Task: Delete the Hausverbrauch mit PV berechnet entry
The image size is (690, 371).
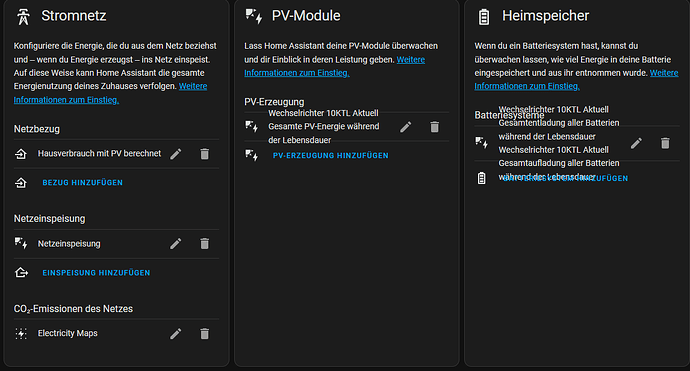Action: click(x=205, y=154)
